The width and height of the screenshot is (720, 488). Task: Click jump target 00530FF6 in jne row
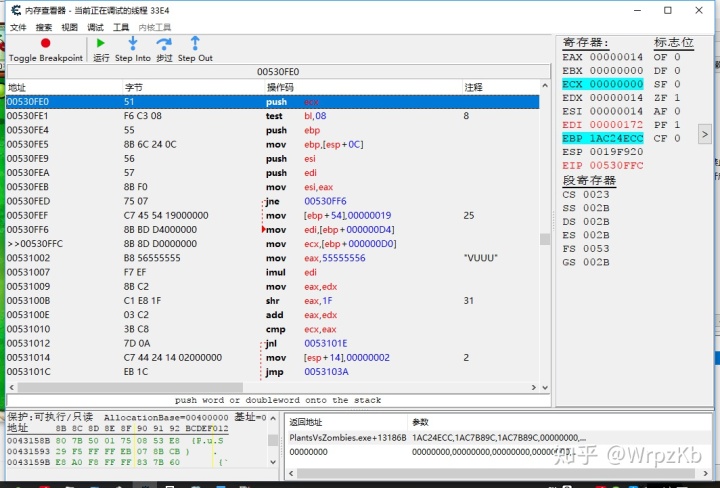[x=325, y=202]
